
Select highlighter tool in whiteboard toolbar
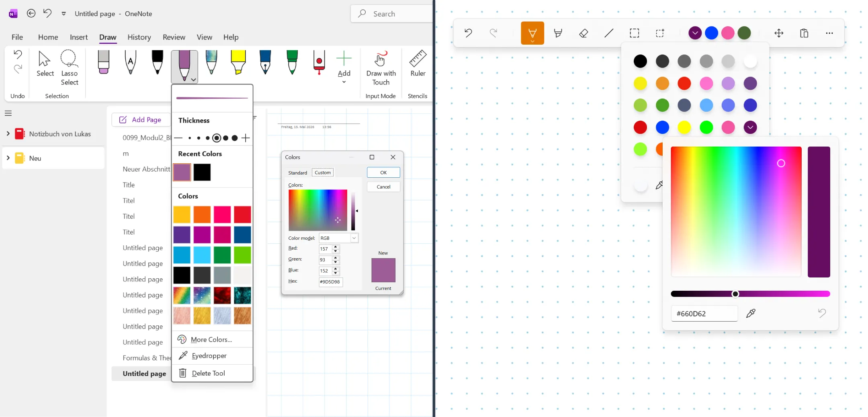pos(558,33)
